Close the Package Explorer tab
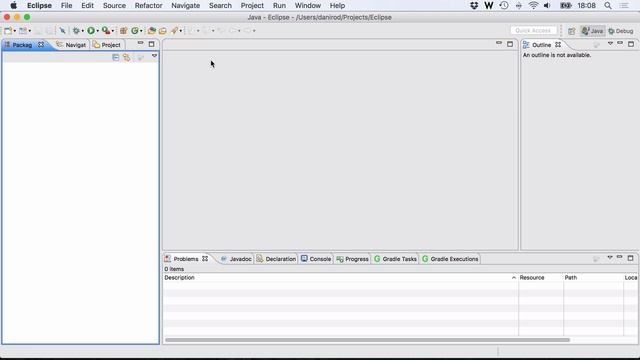Viewport: 640px width, 360px height. click(x=41, y=45)
